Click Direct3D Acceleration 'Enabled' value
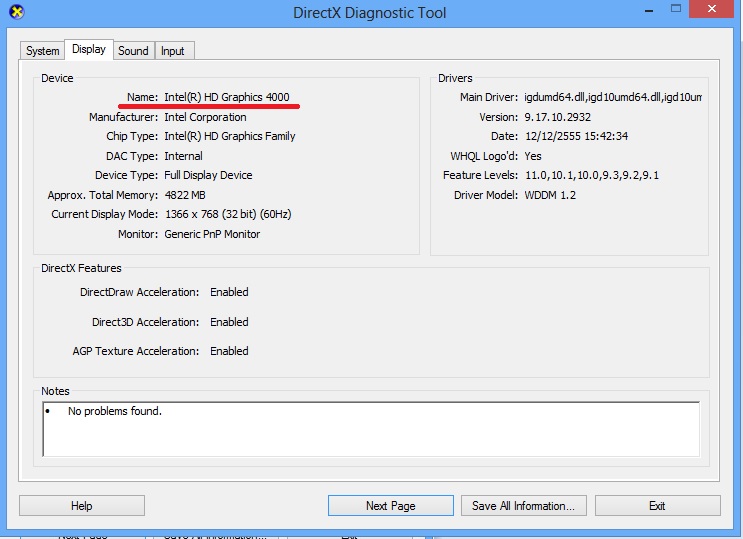The height and width of the screenshot is (539, 743). [x=229, y=322]
